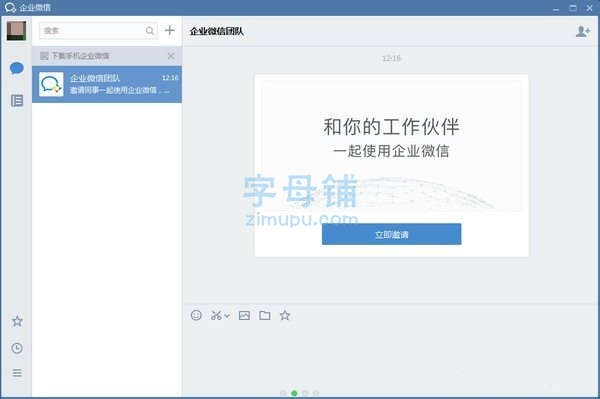Viewport: 600px width, 399px height.
Task: Click the add member icon in chat header
Action: [x=583, y=31]
